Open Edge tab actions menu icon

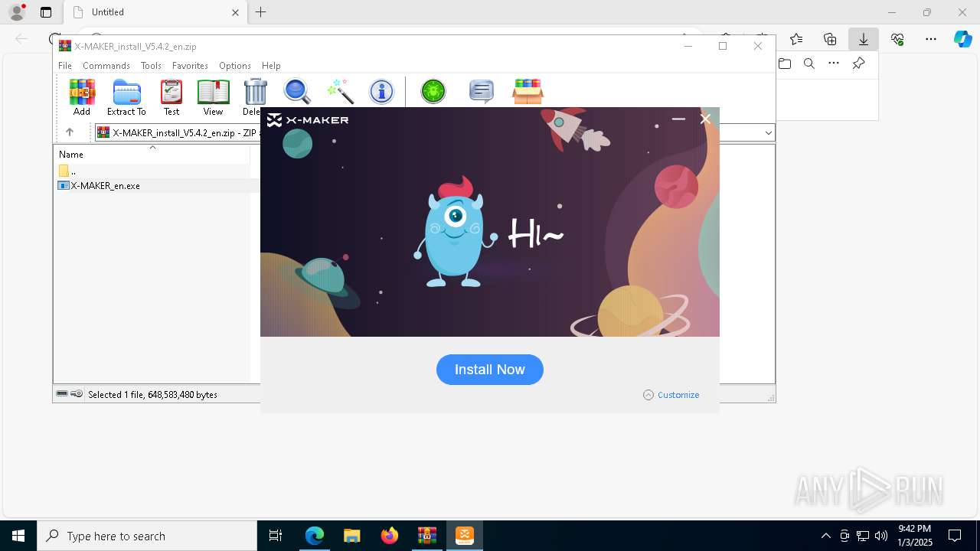[46, 12]
